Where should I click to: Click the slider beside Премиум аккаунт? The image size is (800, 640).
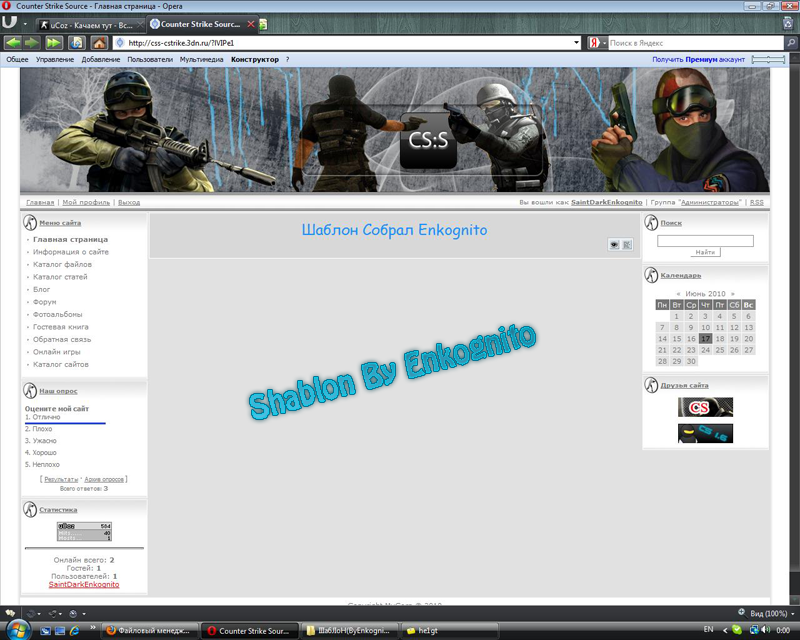(x=768, y=60)
